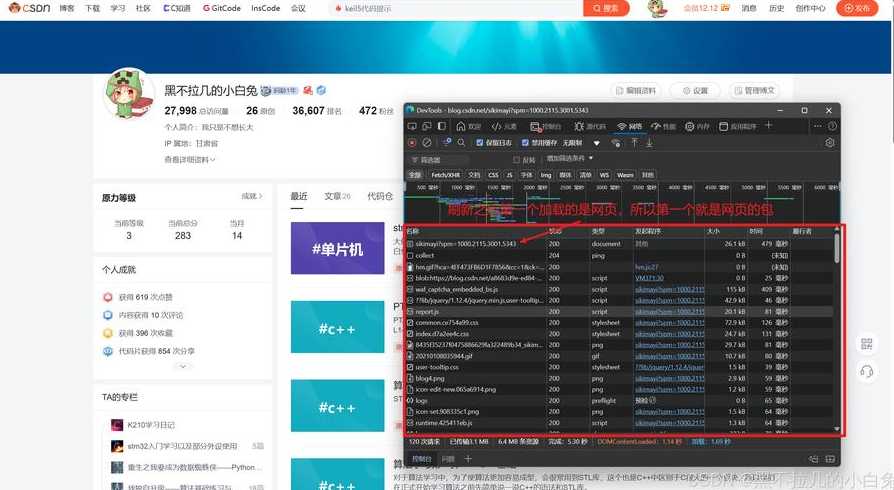Image resolution: width=894 pixels, height=490 pixels.
Task: Toggle the Preserve log checkbox
Action: point(479,143)
